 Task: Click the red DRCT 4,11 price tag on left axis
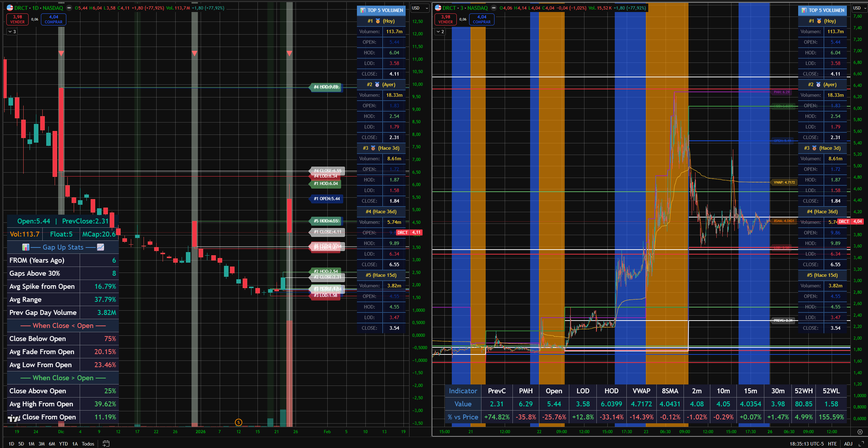pos(409,232)
